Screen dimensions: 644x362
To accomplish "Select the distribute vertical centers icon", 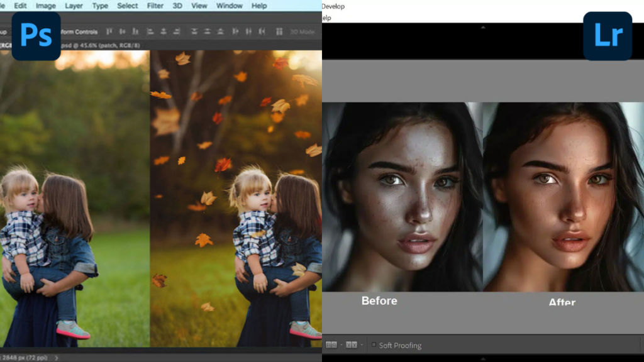I will point(206,31).
